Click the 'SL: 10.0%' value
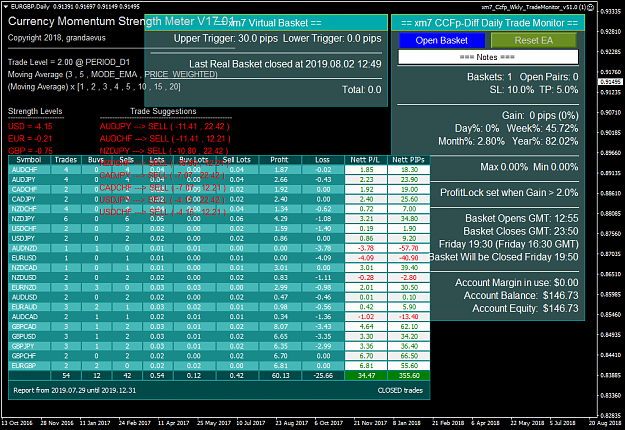Image resolution: width=625 pixels, height=430 pixels. [512, 90]
